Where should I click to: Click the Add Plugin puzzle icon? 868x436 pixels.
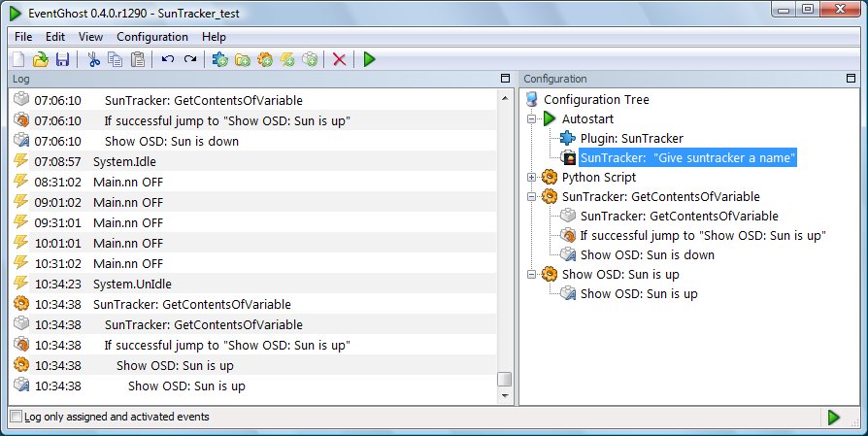click(219, 59)
